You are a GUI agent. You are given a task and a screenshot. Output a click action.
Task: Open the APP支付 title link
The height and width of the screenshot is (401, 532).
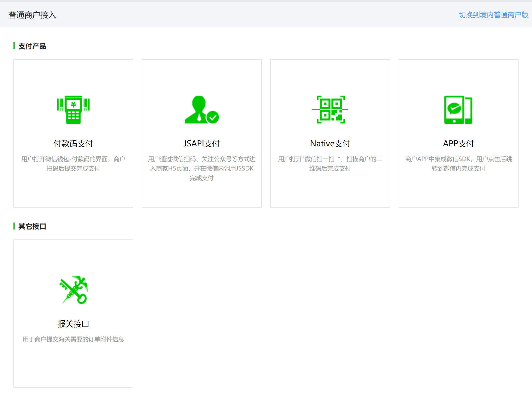pos(458,144)
